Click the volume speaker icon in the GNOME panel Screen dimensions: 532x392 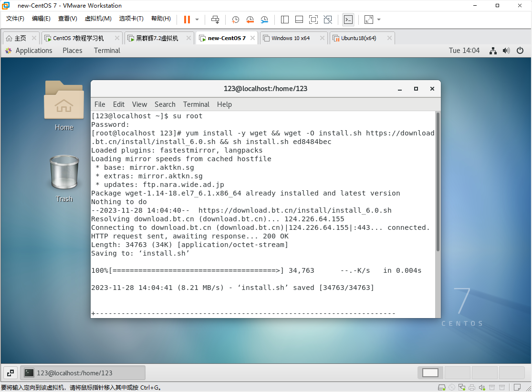pos(506,51)
